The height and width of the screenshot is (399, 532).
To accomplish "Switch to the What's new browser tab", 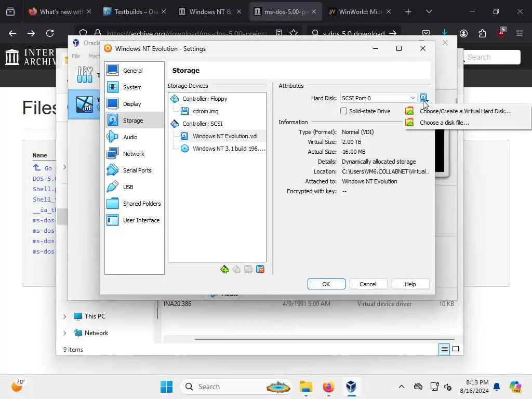I will [x=60, y=11].
